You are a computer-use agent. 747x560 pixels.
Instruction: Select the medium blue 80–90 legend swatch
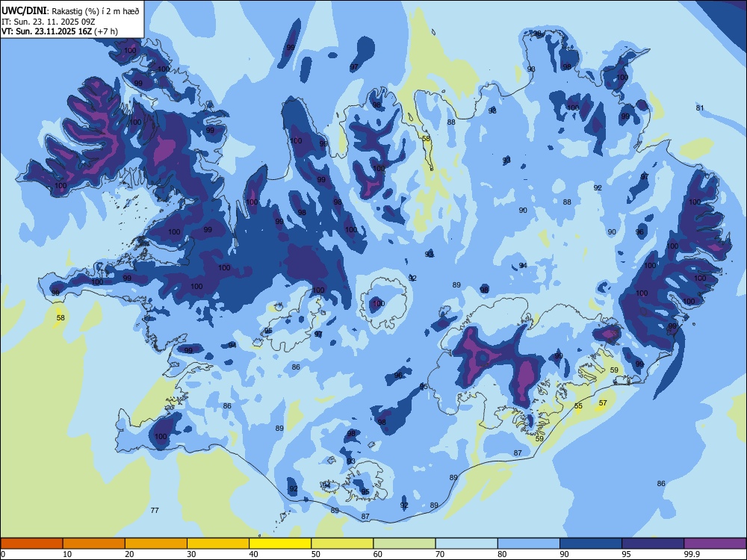pyautogui.click(x=529, y=544)
